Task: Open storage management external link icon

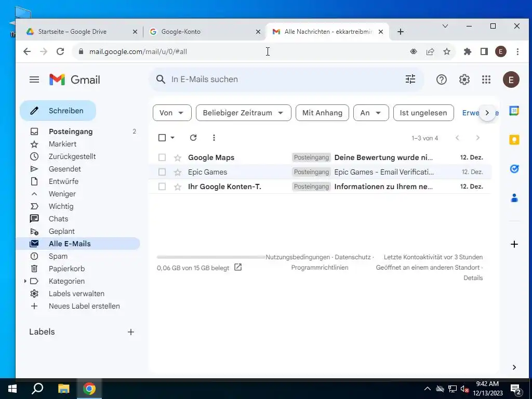Action: pyautogui.click(x=238, y=268)
